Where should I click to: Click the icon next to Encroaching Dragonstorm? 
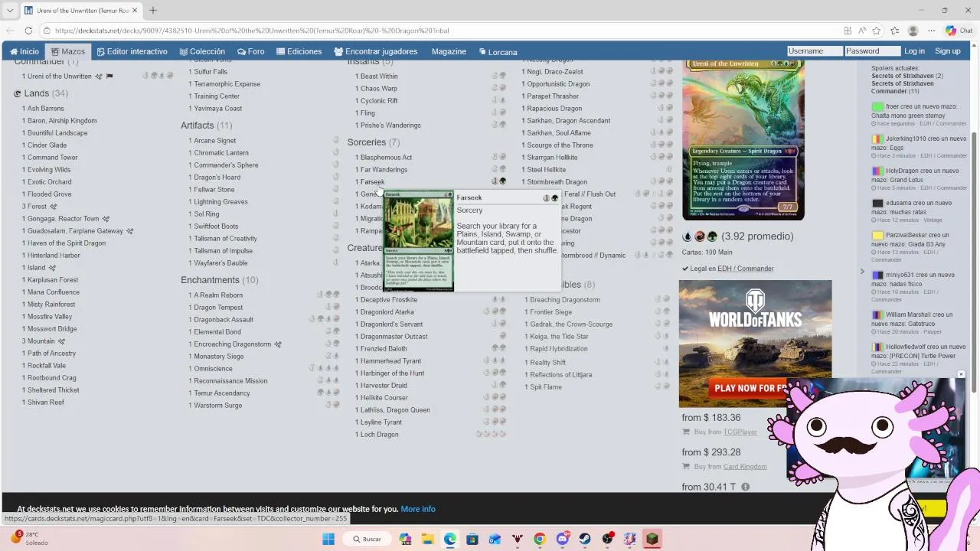pos(277,344)
